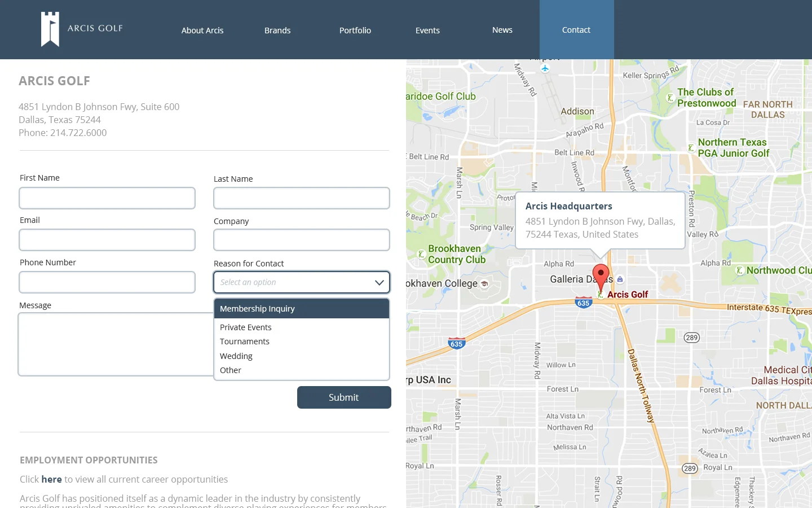Screen dimensions: 812x508
Task: Click inside the First Name field
Action: point(107,198)
